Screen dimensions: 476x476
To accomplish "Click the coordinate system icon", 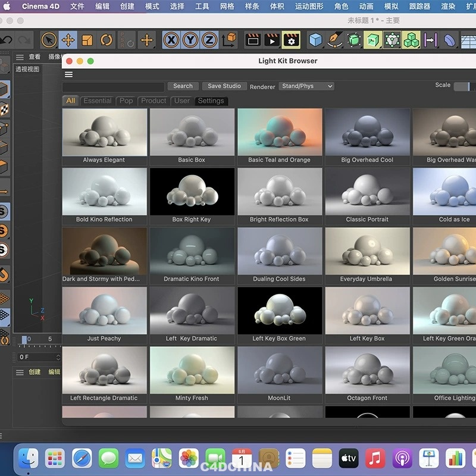I will click(x=229, y=40).
